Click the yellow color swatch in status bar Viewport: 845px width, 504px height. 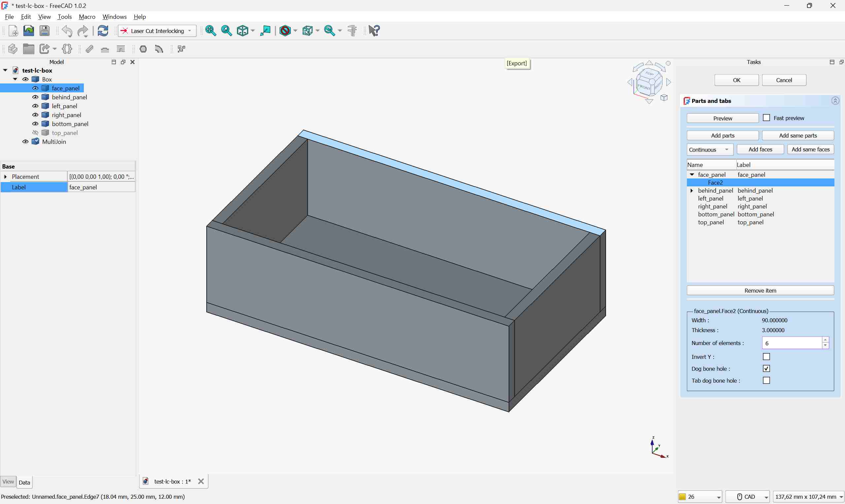click(x=683, y=496)
